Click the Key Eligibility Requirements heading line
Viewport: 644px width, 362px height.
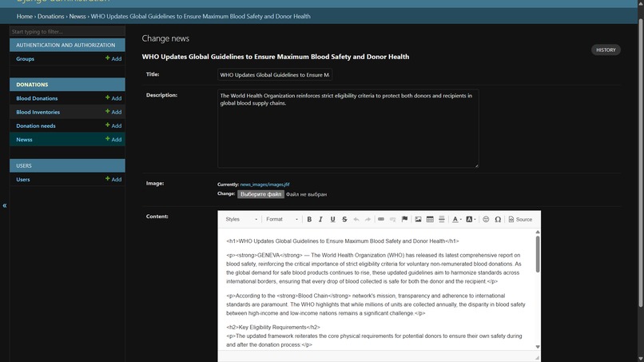pyautogui.click(x=273, y=327)
